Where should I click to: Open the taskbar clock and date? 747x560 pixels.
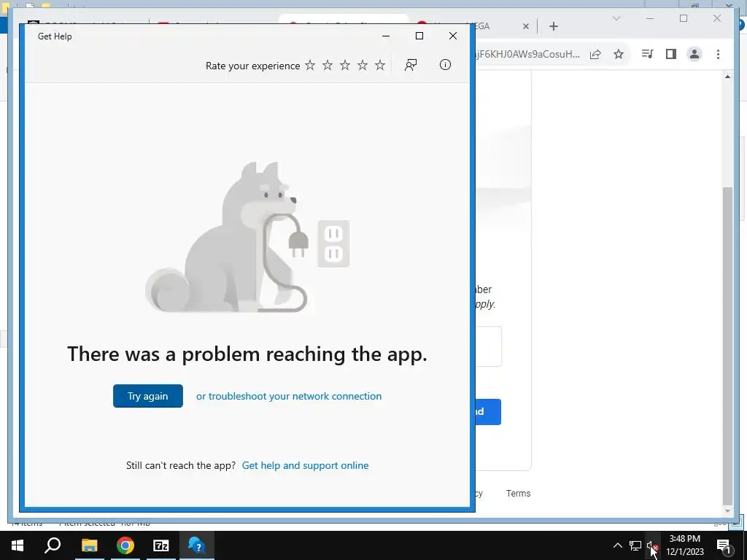click(x=684, y=545)
